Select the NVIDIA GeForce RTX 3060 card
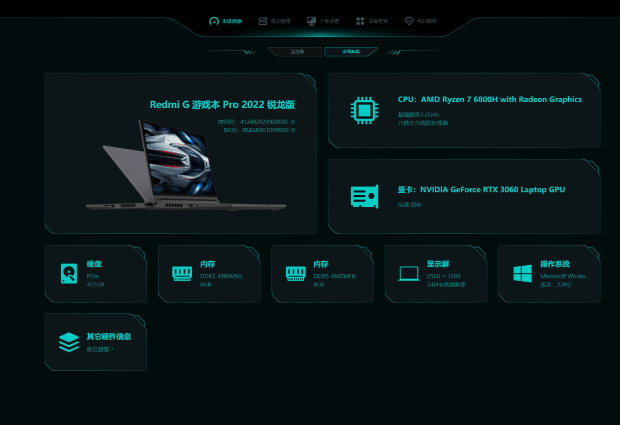Viewport: 620px width, 425px height. coord(464,196)
